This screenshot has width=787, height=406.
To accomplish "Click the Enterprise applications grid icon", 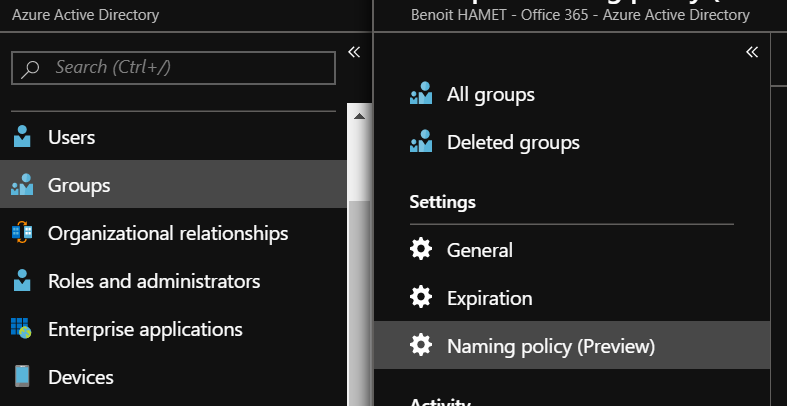I will 22,329.
